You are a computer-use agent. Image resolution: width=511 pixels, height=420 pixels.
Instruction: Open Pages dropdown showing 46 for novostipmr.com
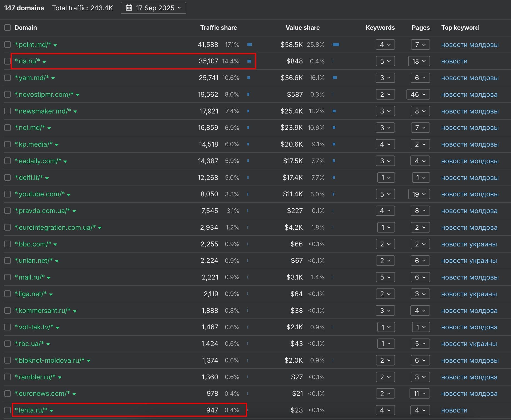(418, 95)
